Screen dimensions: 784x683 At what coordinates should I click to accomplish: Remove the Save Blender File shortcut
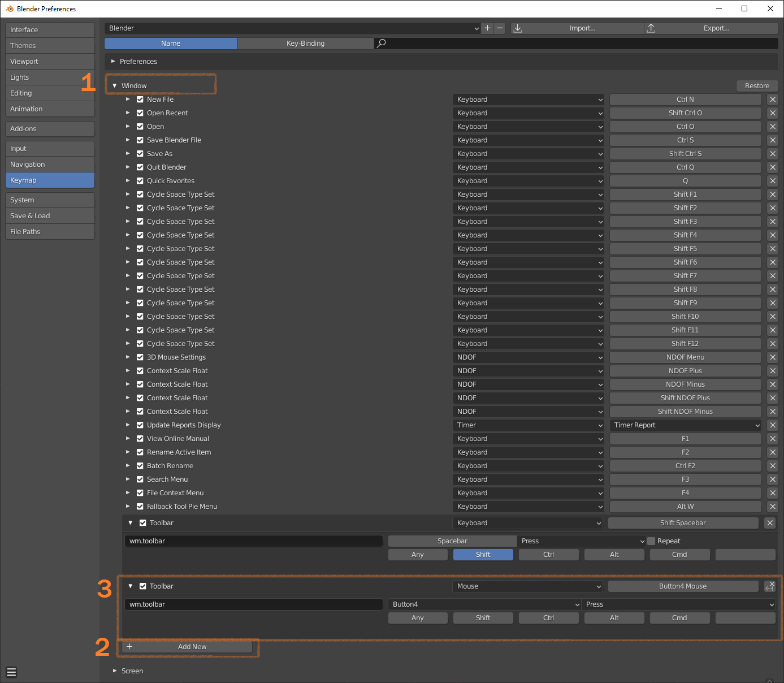773,140
